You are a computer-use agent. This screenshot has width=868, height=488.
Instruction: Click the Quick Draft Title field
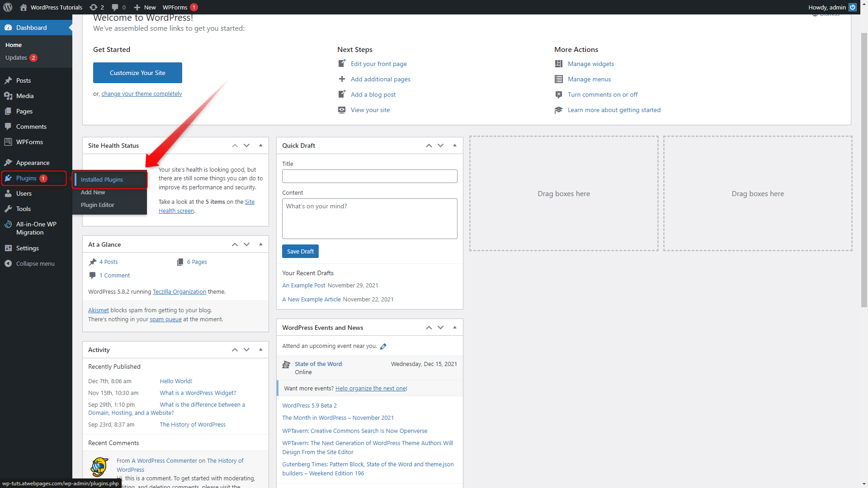pyautogui.click(x=369, y=176)
